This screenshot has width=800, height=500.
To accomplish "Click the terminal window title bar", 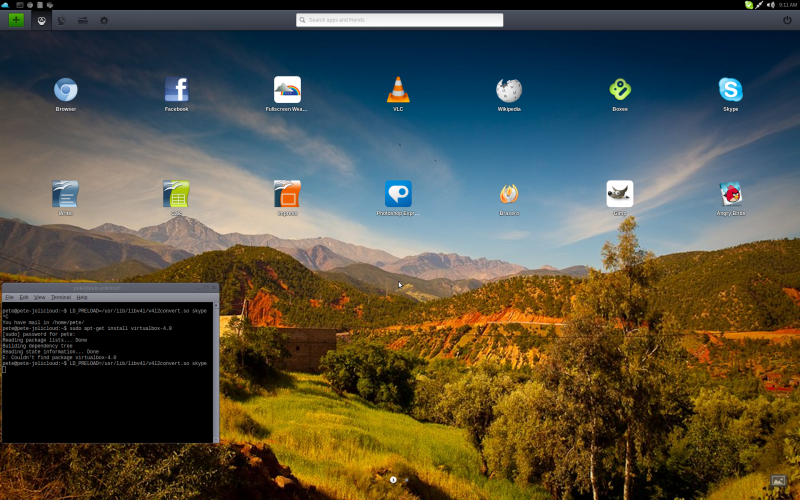I will click(110, 288).
